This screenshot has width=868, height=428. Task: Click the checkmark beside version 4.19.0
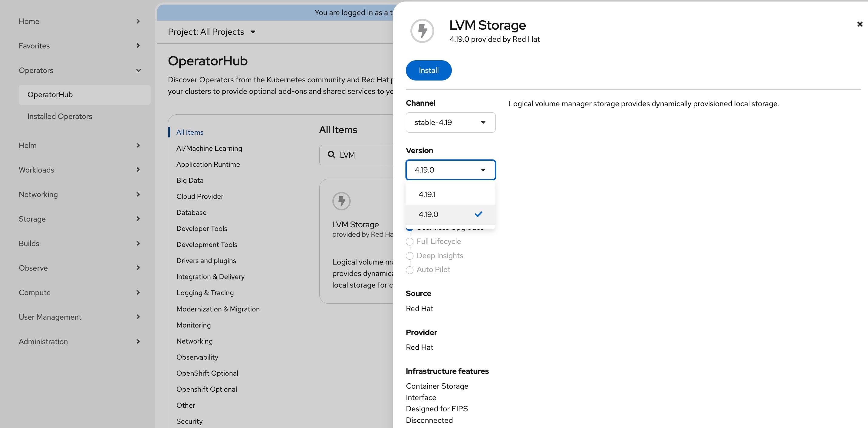pyautogui.click(x=478, y=214)
